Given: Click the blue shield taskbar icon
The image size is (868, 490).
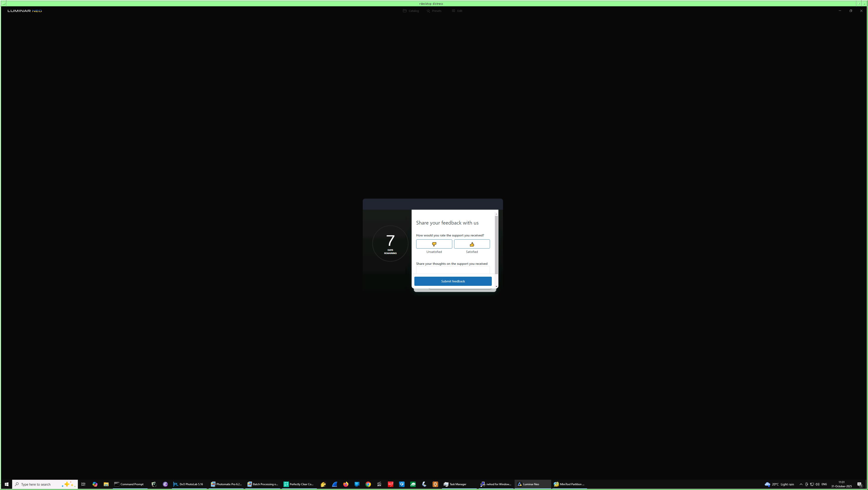Looking at the screenshot, I should (x=402, y=484).
